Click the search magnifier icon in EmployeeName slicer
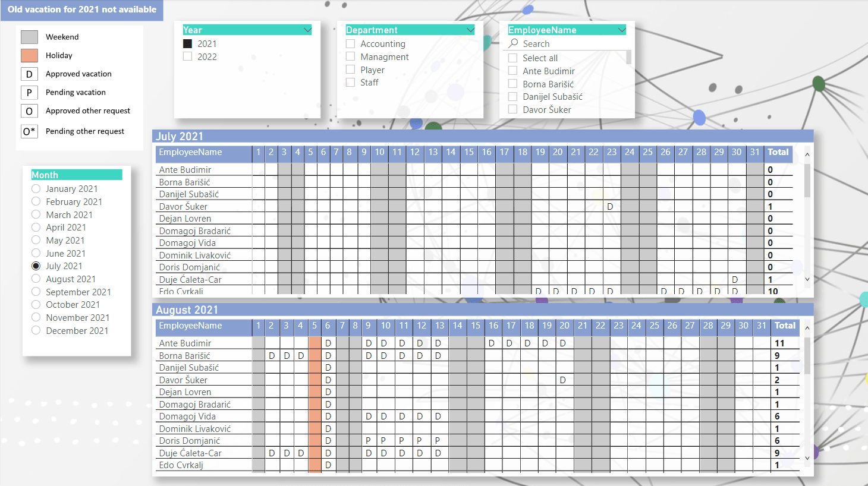 514,43
